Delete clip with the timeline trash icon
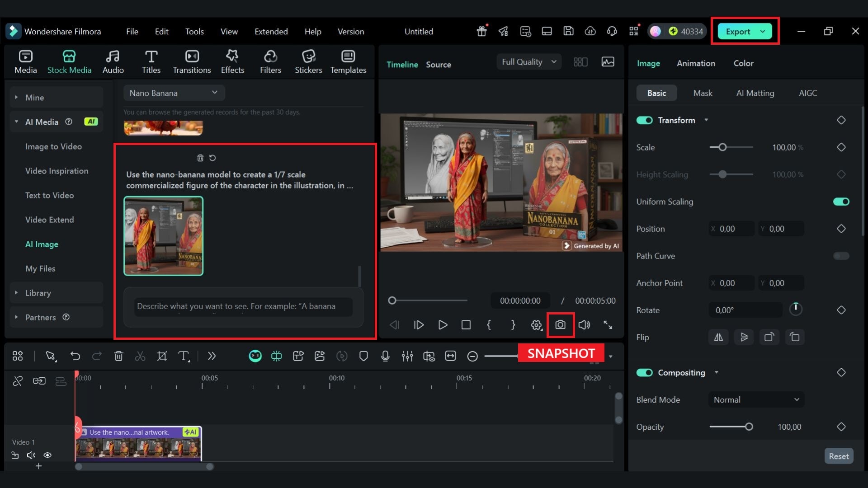This screenshot has height=488, width=868. coord(118,356)
